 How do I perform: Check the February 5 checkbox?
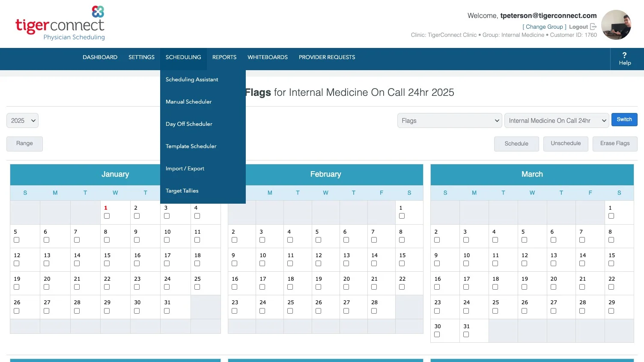click(318, 240)
